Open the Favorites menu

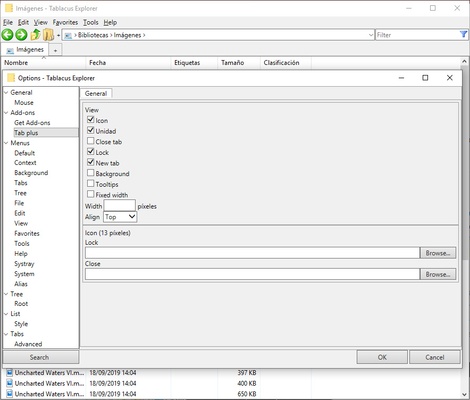pos(65,22)
